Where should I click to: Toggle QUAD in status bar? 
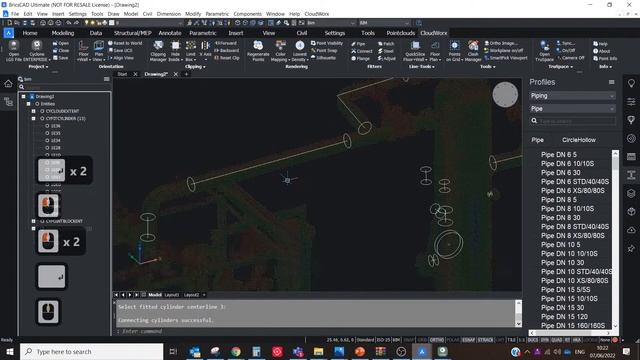(x=556, y=340)
